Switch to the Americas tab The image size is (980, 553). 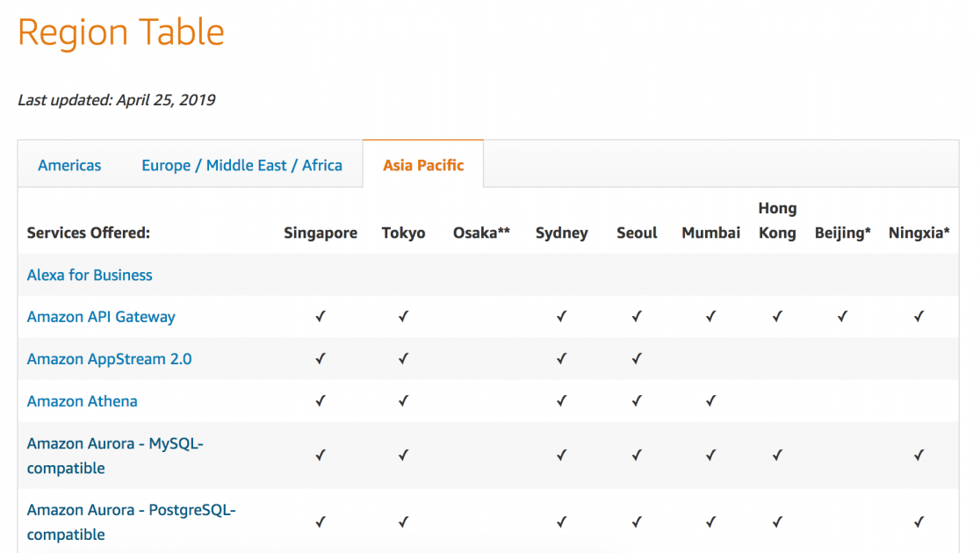click(69, 165)
